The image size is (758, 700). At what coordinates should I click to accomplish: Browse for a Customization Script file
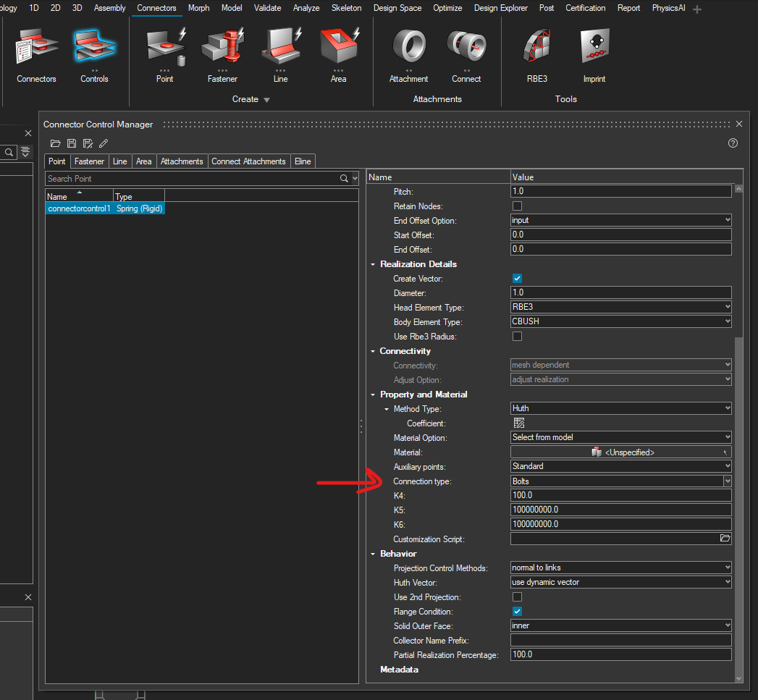pyautogui.click(x=725, y=538)
